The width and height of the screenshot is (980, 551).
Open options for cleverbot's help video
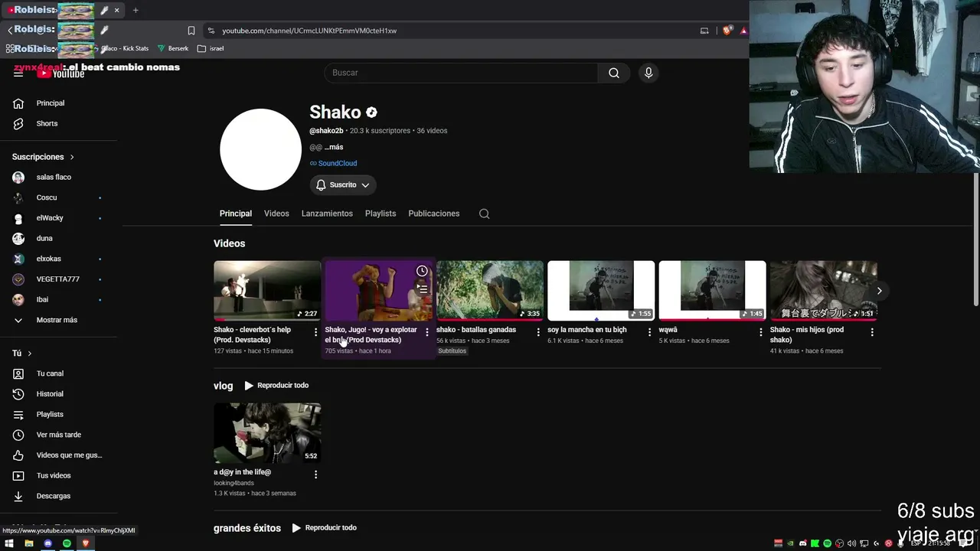point(315,332)
